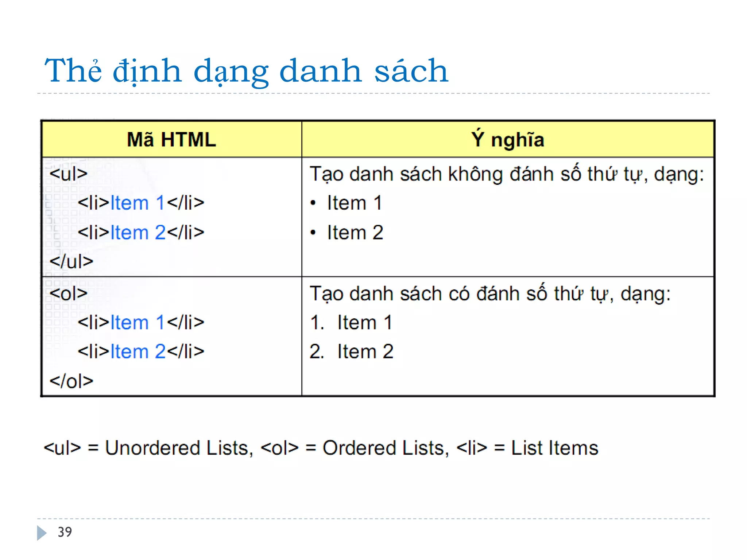The image size is (747, 560).
Task: Click the slide number 39
Action: (65, 532)
